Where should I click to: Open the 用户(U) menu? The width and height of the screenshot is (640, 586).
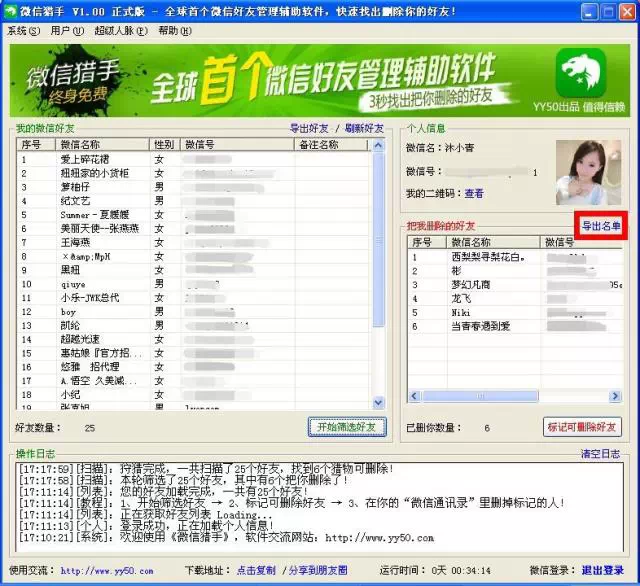[x=67, y=31]
